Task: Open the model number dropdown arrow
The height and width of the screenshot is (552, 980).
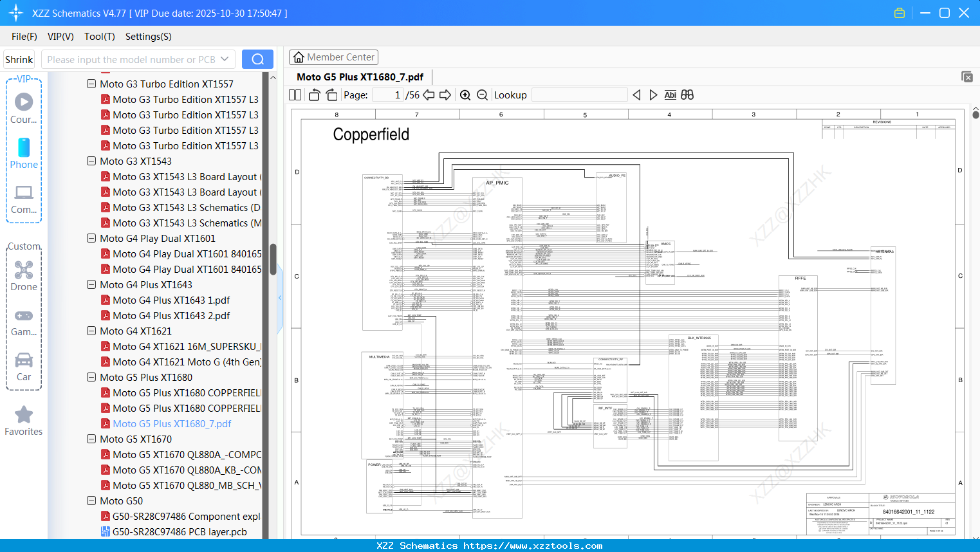Action: click(x=225, y=59)
